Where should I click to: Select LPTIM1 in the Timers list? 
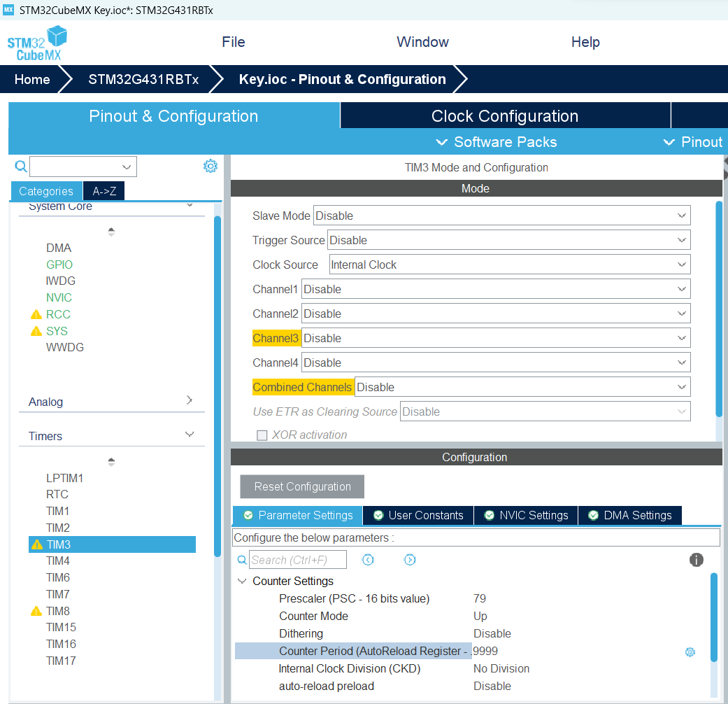pyautogui.click(x=64, y=478)
